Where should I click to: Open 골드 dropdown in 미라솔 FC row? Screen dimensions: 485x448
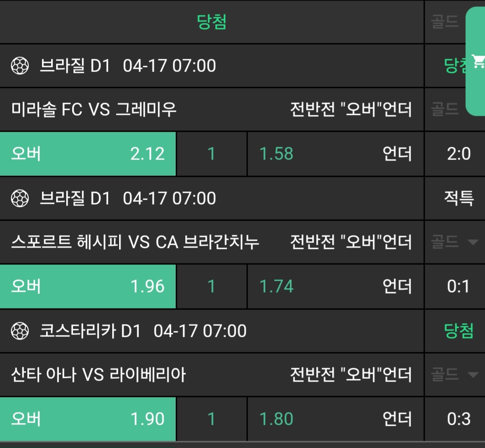coord(445,109)
